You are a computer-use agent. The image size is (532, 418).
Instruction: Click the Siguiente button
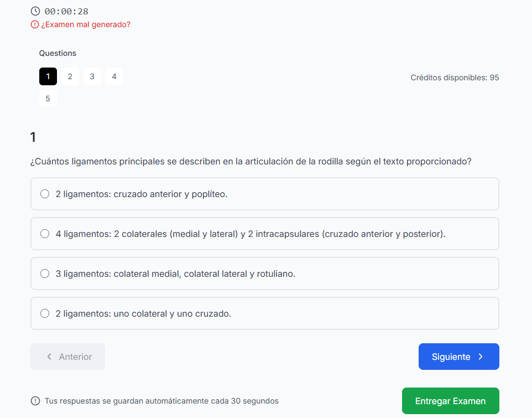(x=458, y=357)
